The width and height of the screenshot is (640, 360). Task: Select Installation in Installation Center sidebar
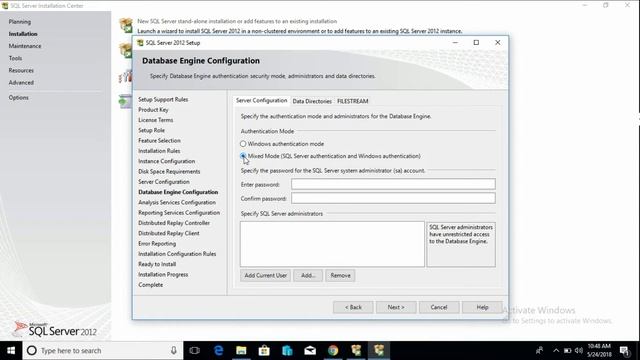[23, 34]
